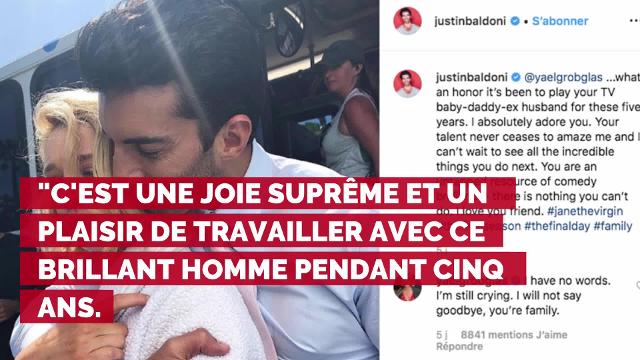This screenshot has width=640, height=360.
Task: Open the #thefinalday hashtag
Action: pyautogui.click(x=557, y=226)
